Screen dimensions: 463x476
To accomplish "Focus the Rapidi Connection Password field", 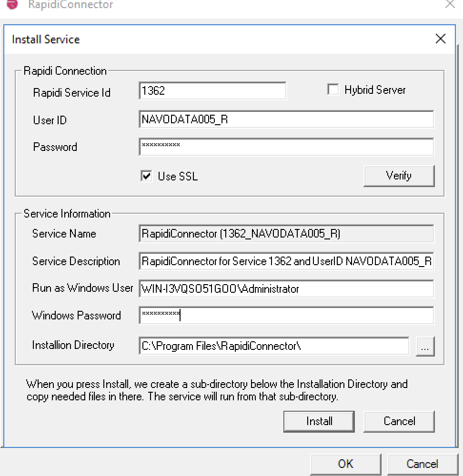I will coord(286,147).
